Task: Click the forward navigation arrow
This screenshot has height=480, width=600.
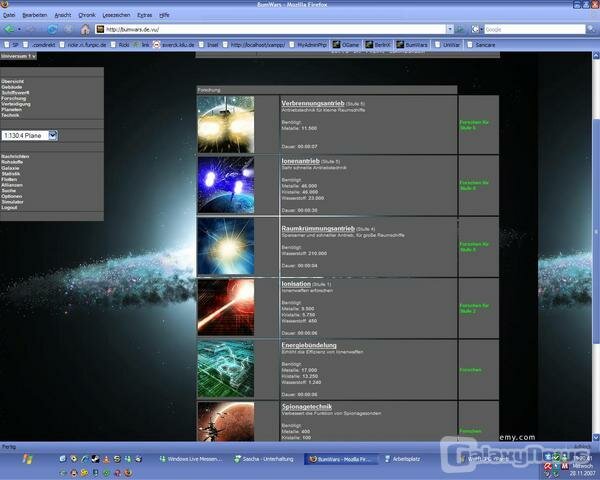Action: click(31, 29)
